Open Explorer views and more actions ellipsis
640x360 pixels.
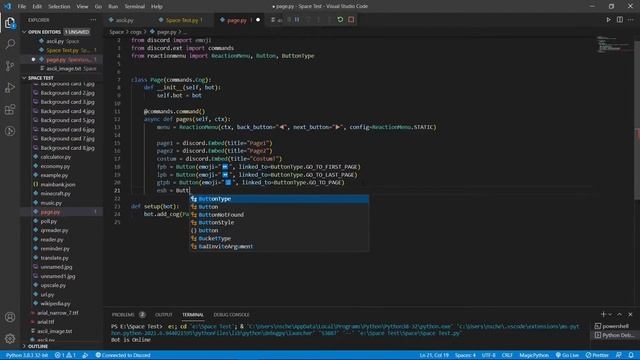point(93,20)
